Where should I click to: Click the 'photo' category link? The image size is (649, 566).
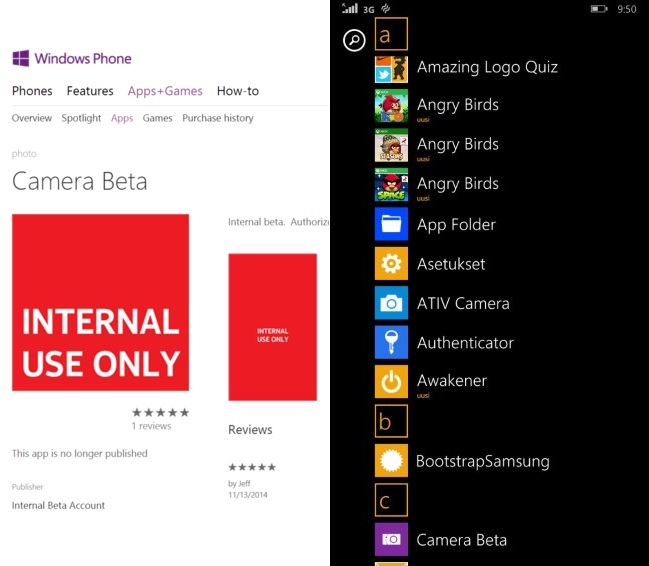24,154
